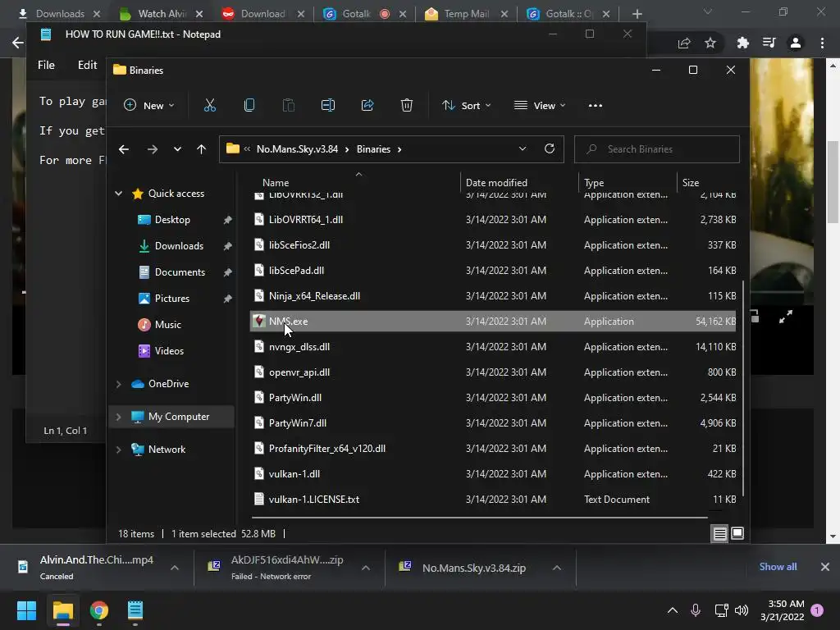Click the microphone icon in system tray
Screen dimensions: 840x630
(x=696, y=610)
